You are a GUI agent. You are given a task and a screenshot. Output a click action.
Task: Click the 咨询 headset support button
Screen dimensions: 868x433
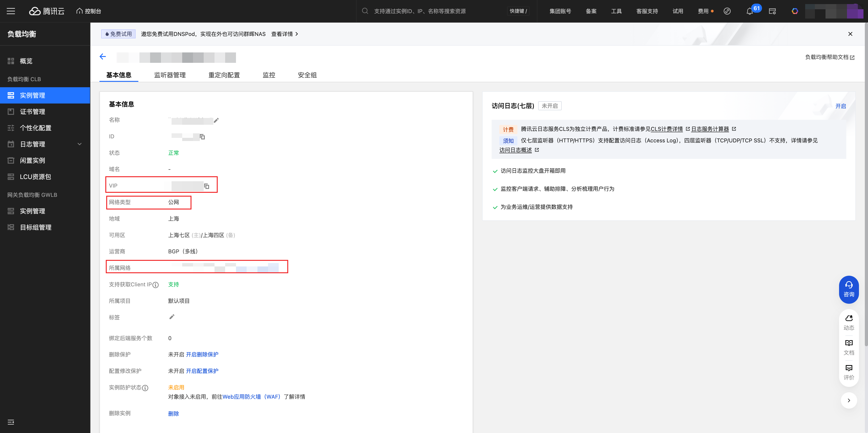[849, 289]
